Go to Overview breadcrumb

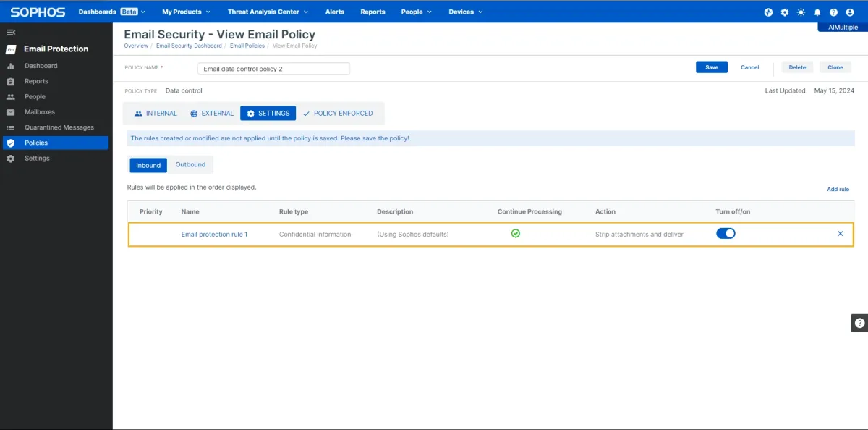coord(136,46)
